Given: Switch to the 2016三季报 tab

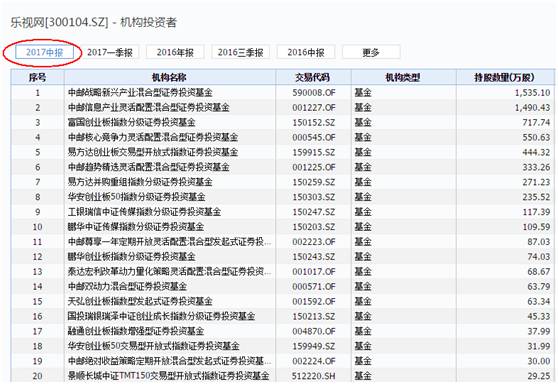Looking at the screenshot, I should [x=240, y=52].
